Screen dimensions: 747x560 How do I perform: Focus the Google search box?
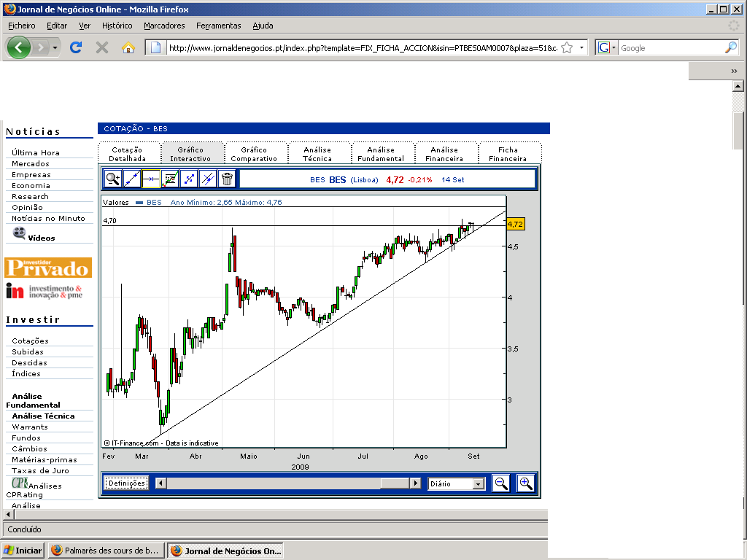tap(671, 47)
